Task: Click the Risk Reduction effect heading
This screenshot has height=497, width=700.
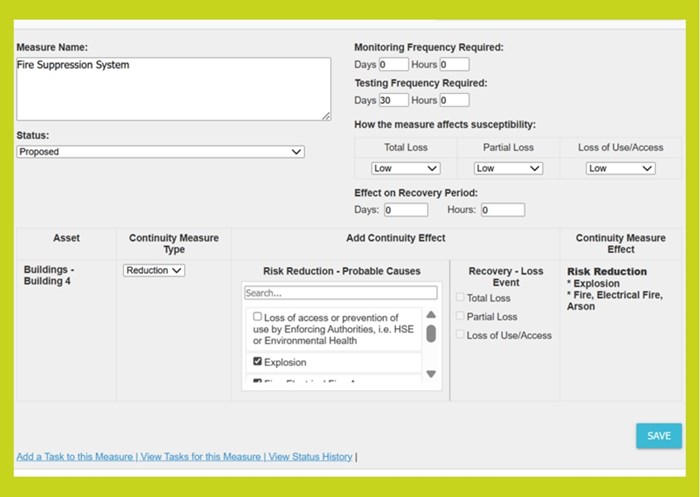Action: coord(607,271)
